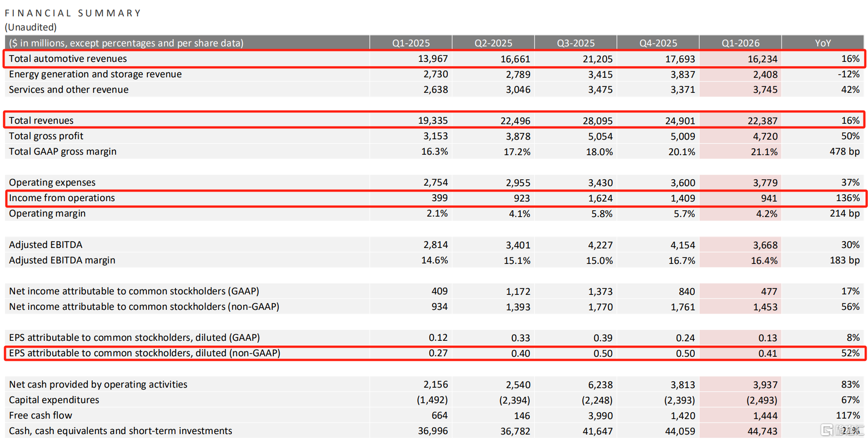Select the 22,387 Q1-2026 total revenues value
Viewport: 868px width, 440px height.
tap(762, 121)
